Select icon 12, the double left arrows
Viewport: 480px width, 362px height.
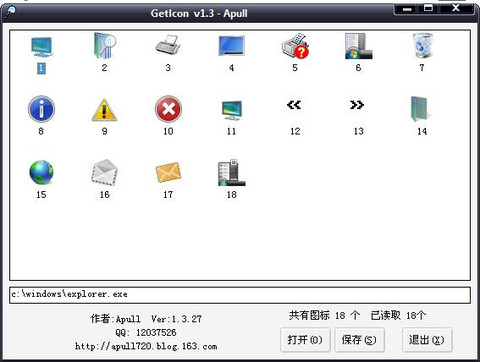[x=294, y=105]
